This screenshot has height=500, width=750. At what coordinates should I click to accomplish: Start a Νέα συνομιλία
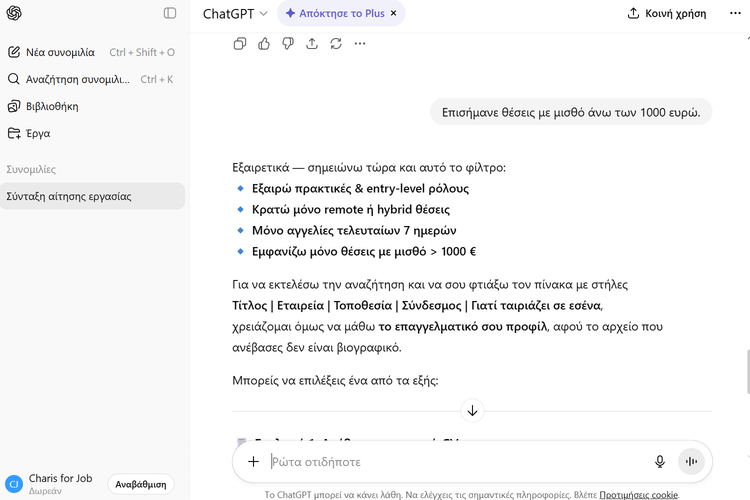[x=60, y=52]
